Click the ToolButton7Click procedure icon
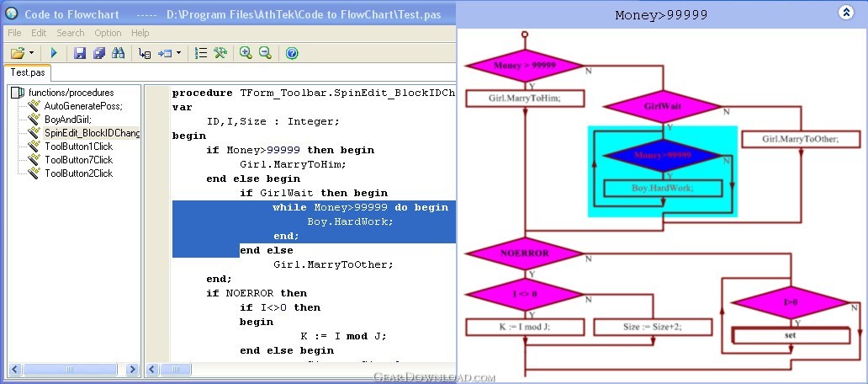 point(34,159)
